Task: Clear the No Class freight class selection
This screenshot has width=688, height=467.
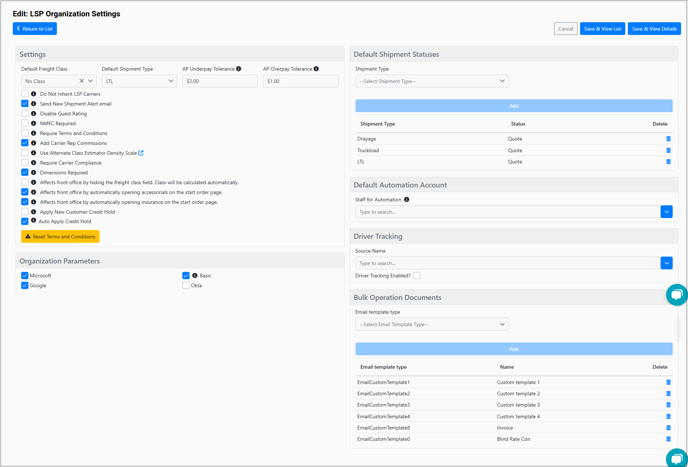Action: (82, 81)
